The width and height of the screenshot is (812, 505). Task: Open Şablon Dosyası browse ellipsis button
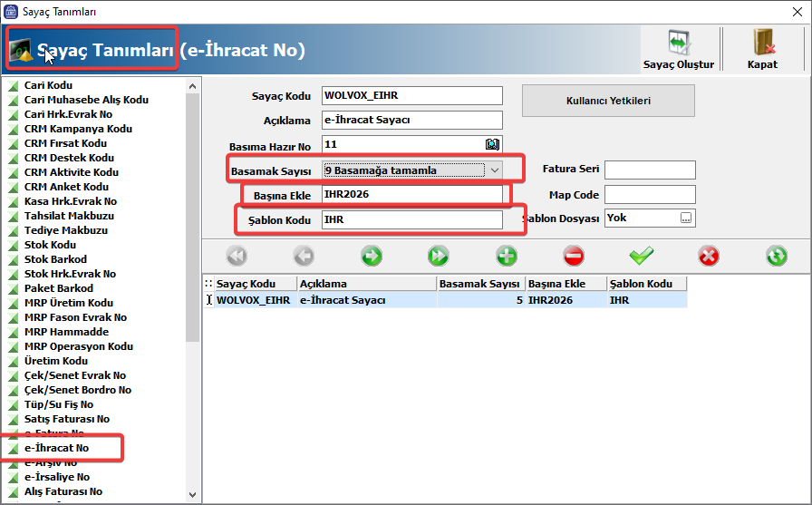click(x=686, y=218)
